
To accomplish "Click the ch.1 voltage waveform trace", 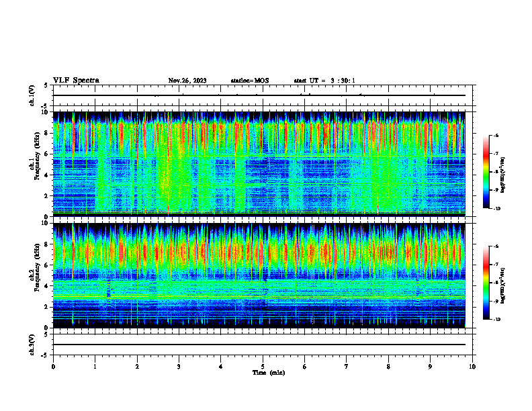I will point(259,95).
